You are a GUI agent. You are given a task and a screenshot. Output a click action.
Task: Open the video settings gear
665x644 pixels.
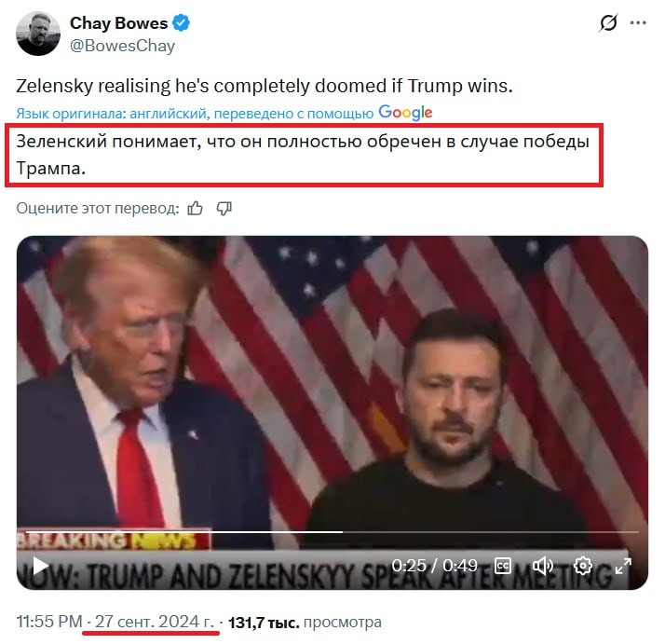coord(583,566)
